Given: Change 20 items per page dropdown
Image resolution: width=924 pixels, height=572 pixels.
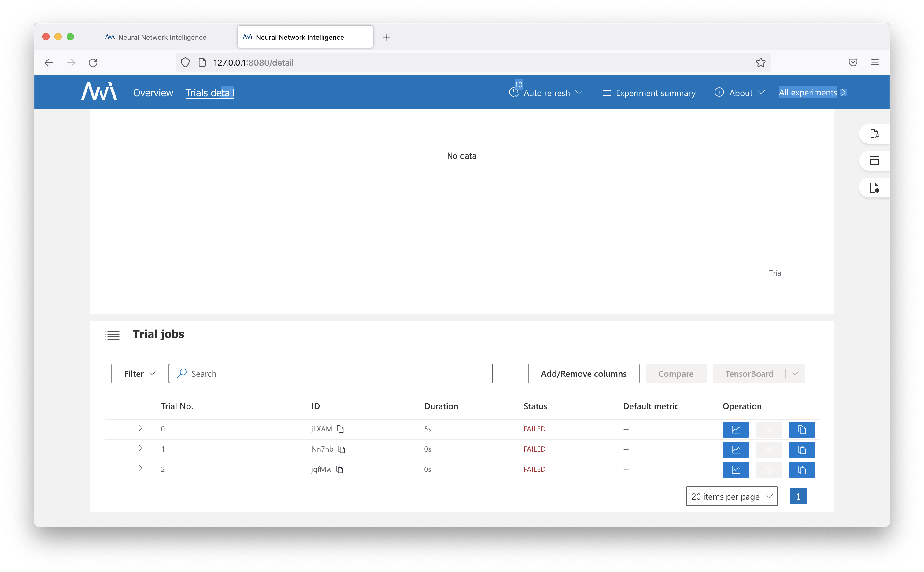Looking at the screenshot, I should pyautogui.click(x=731, y=496).
